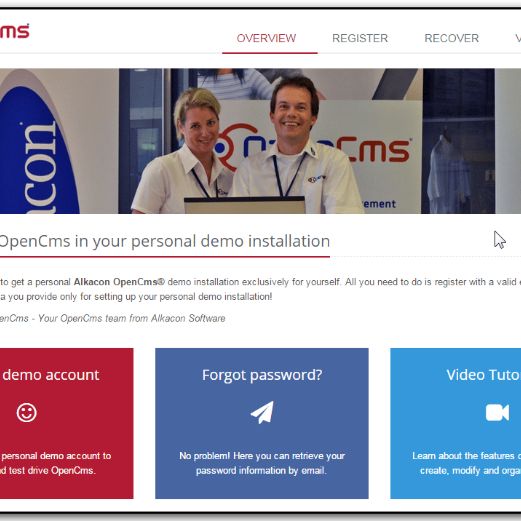This screenshot has width=521, height=521.
Task: Click the 'test drive OpenCms.' text on red card
Action: 52,470
